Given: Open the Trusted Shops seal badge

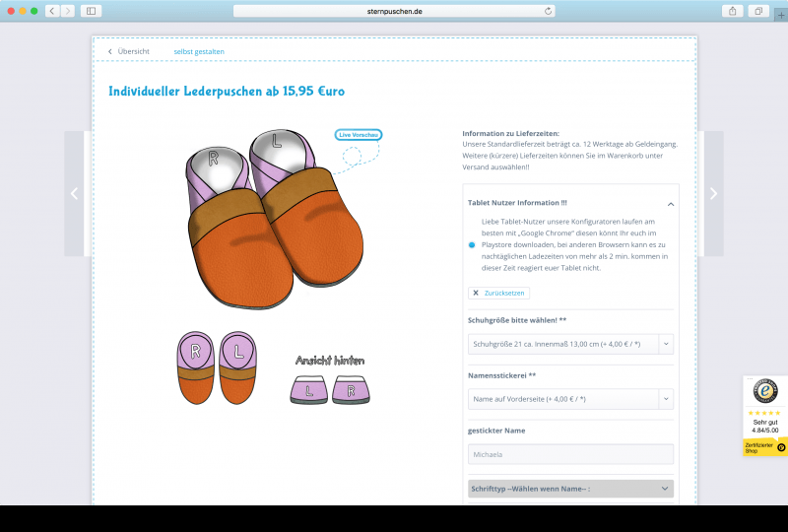Looking at the screenshot, I should click(765, 391).
